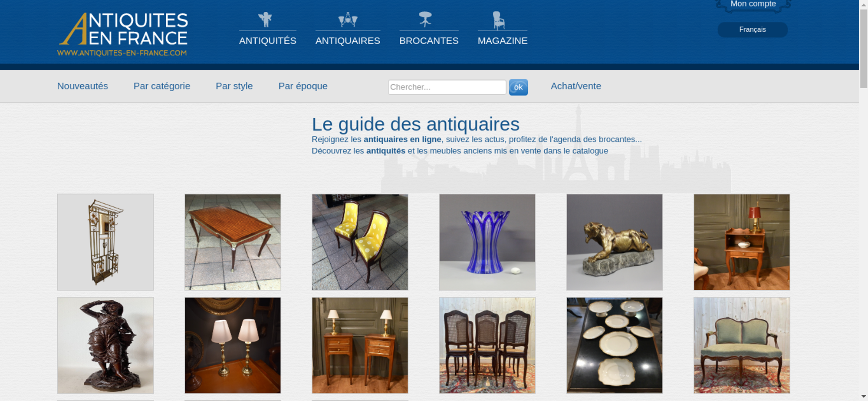Open the Par catégorie menu

(x=162, y=86)
